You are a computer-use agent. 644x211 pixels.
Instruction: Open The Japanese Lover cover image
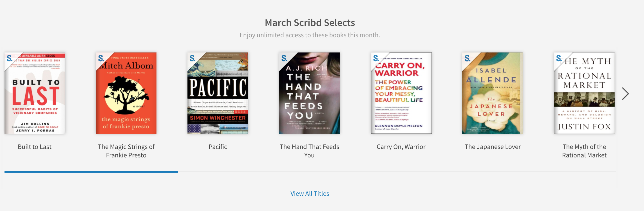point(493,93)
